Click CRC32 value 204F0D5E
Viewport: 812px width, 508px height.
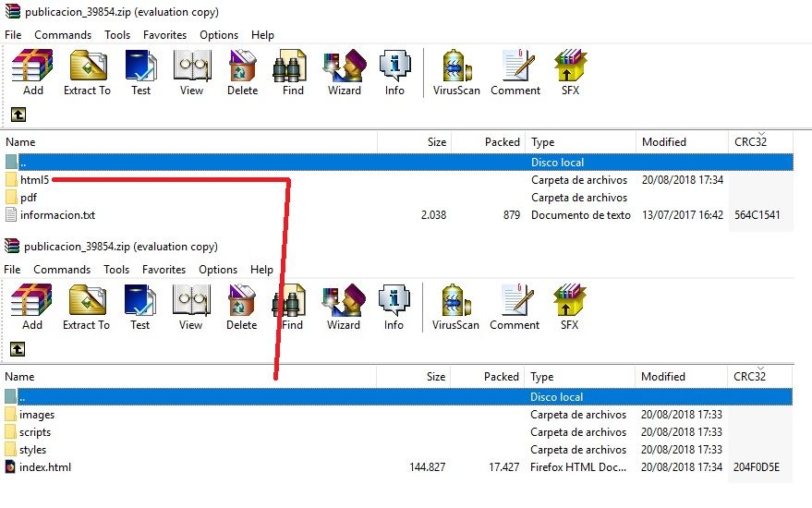coord(756,467)
